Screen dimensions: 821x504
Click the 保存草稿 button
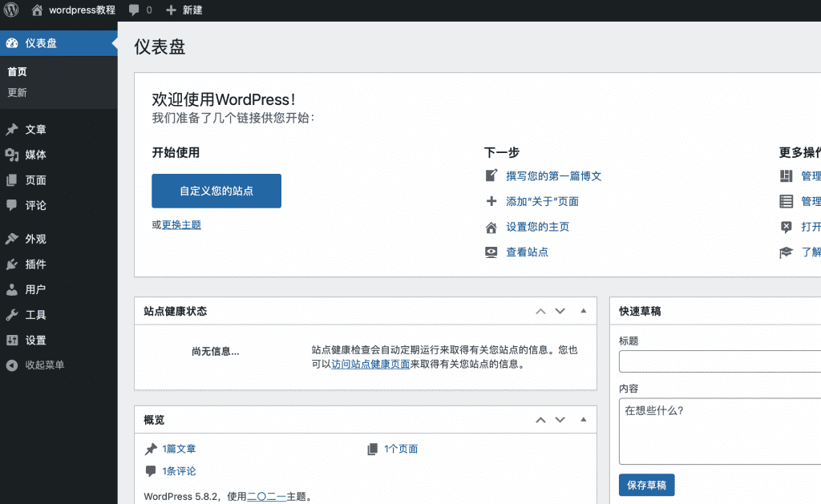(x=647, y=485)
